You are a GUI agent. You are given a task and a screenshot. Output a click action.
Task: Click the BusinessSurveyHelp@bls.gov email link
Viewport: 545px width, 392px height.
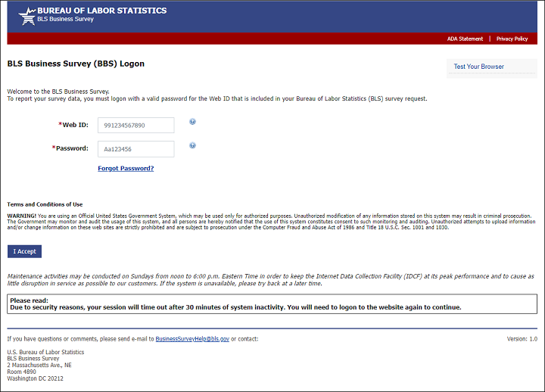(x=192, y=339)
